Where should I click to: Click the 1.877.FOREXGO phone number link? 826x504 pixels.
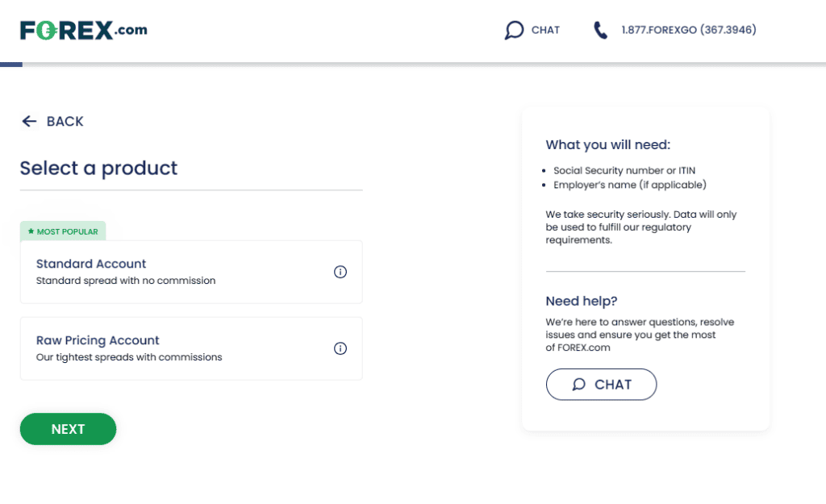point(689,30)
